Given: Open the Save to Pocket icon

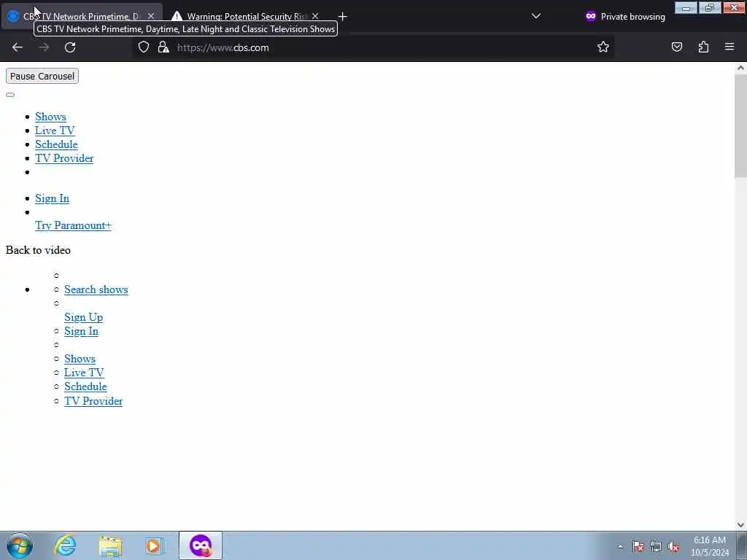Looking at the screenshot, I should click(x=676, y=47).
